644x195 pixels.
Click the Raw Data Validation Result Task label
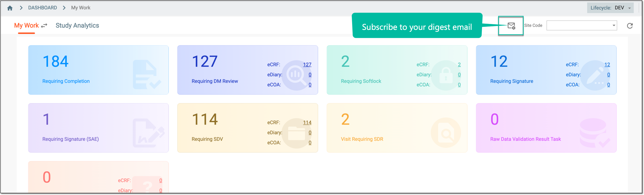526,139
